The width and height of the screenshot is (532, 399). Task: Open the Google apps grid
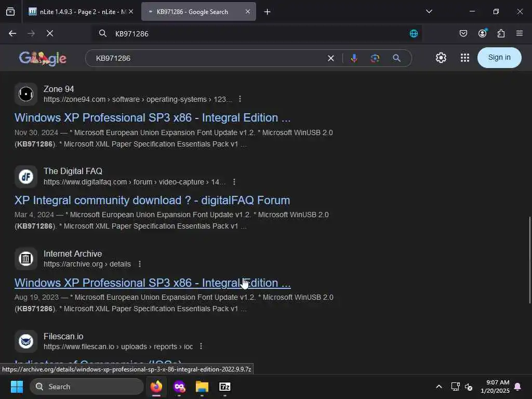click(465, 58)
